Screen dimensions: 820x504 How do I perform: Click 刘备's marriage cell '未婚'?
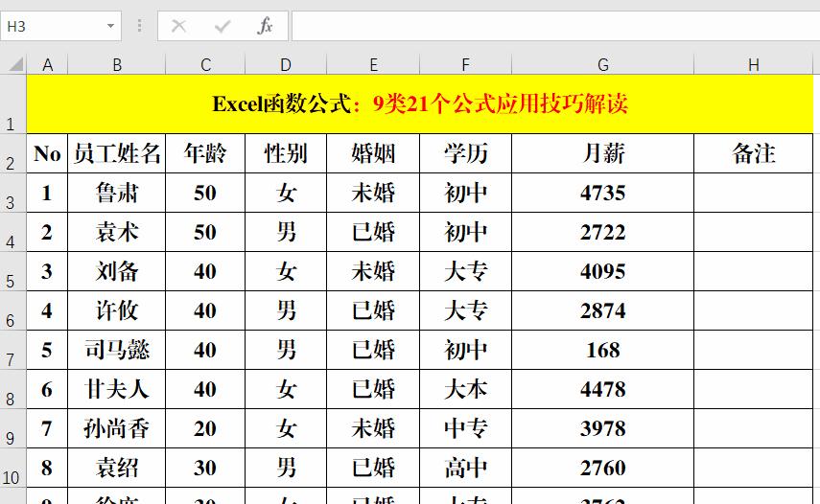(x=373, y=271)
